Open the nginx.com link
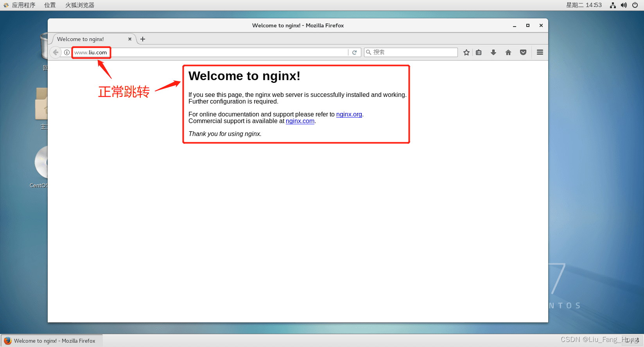644x347 pixels. tap(300, 121)
